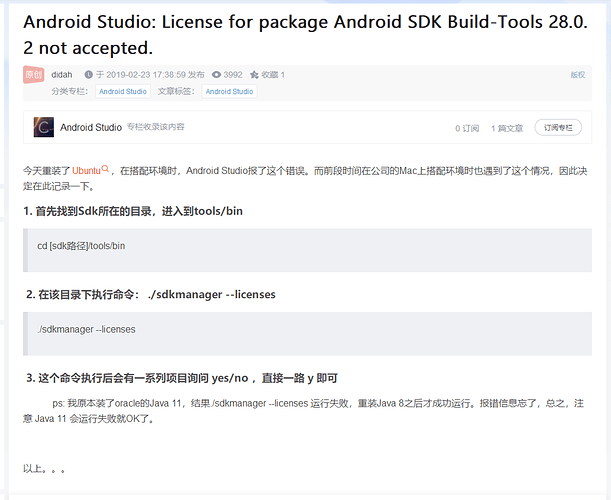The image size is (611, 500).
Task: Click the 原创 original badge
Action: coord(34,74)
